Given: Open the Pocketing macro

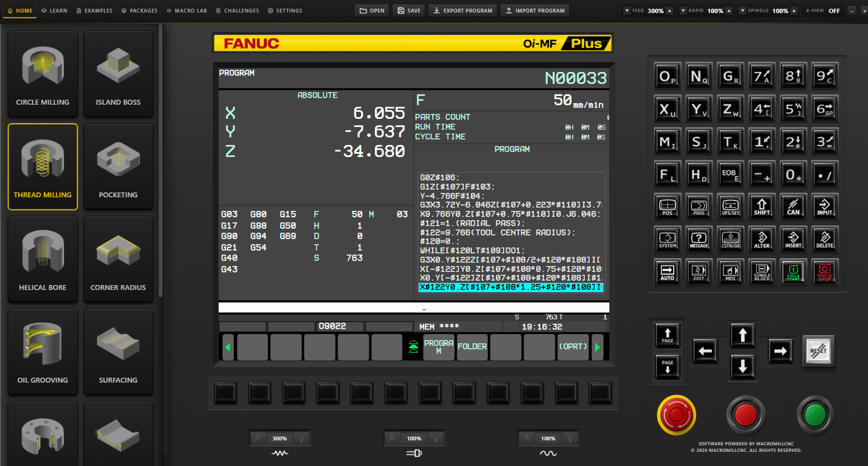Looking at the screenshot, I should [118, 167].
